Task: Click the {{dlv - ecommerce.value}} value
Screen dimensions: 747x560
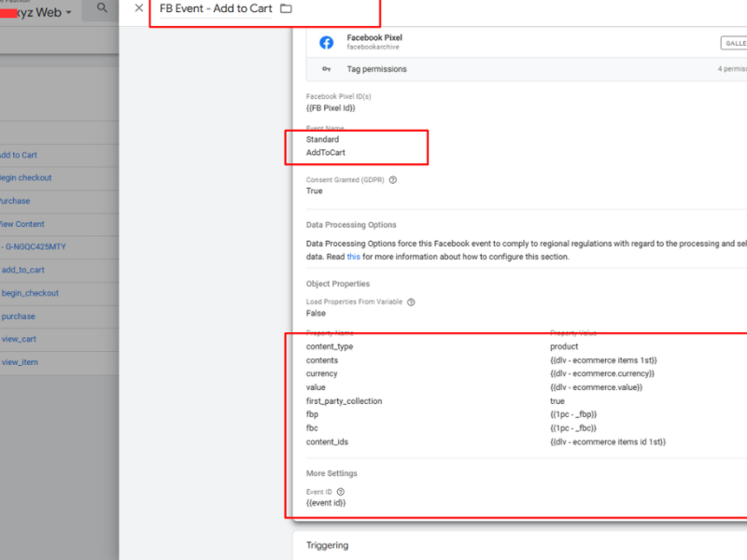Action: point(597,387)
